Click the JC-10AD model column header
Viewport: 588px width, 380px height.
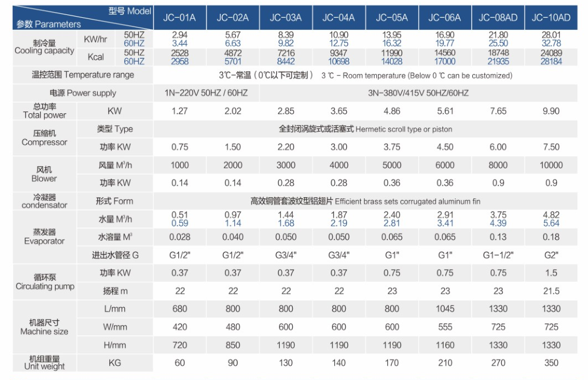pyautogui.click(x=551, y=18)
